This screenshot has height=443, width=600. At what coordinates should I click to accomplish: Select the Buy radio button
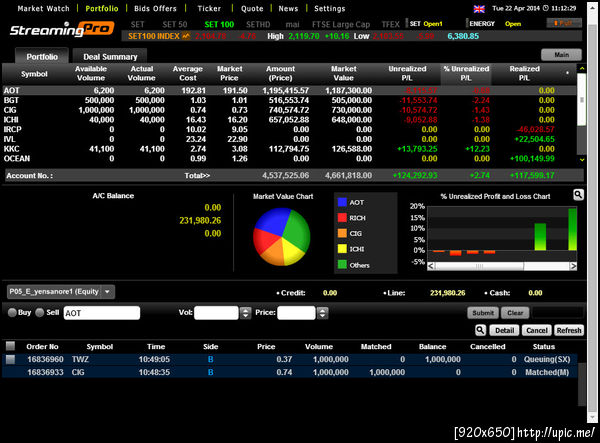(12, 313)
